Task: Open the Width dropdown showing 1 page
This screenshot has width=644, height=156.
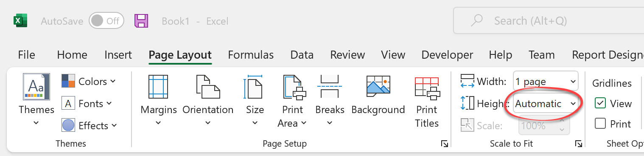Action: (546, 81)
